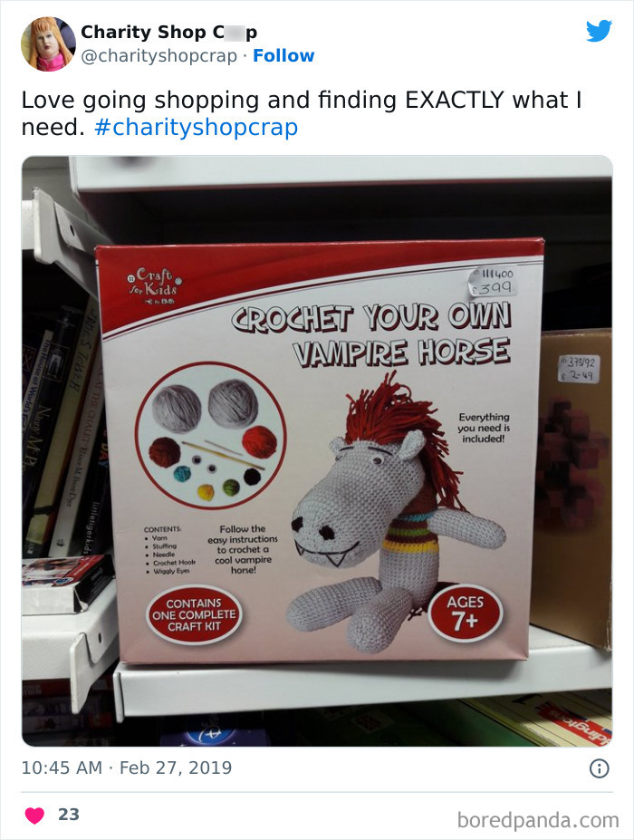Click the tweet text about shopping
This screenshot has width=634, height=840.
[x=302, y=113]
